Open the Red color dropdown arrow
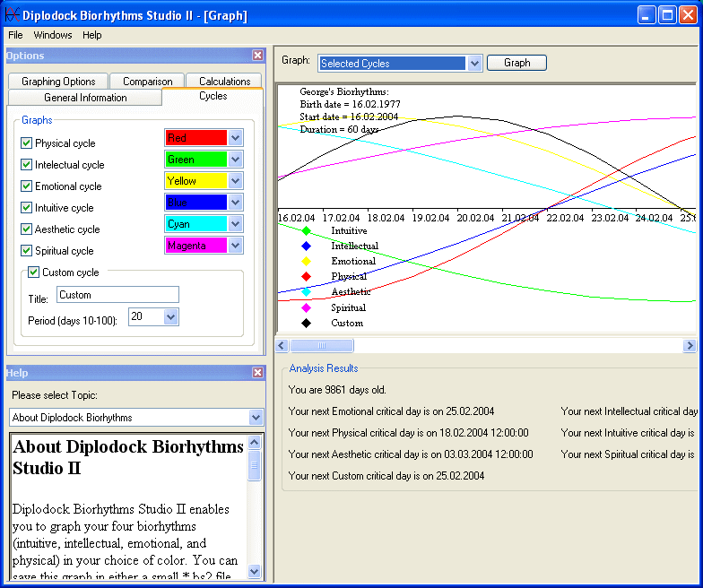 click(235, 138)
